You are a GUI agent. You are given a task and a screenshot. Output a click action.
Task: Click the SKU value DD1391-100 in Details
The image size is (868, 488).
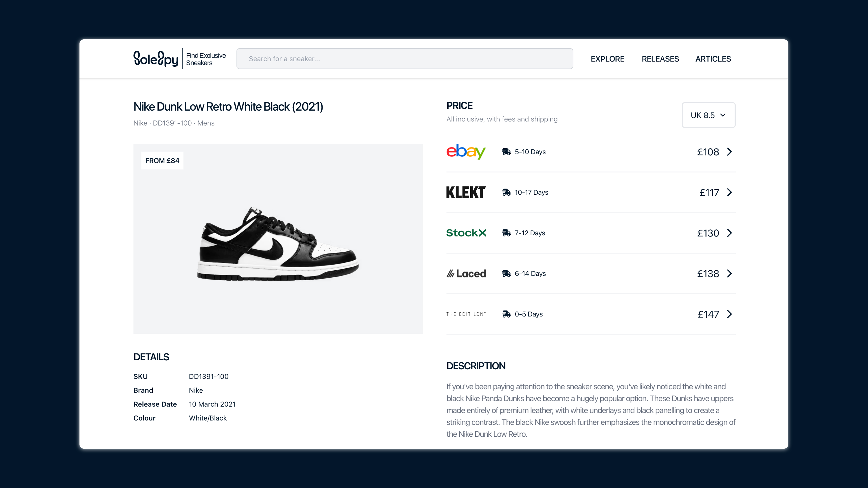tap(209, 377)
